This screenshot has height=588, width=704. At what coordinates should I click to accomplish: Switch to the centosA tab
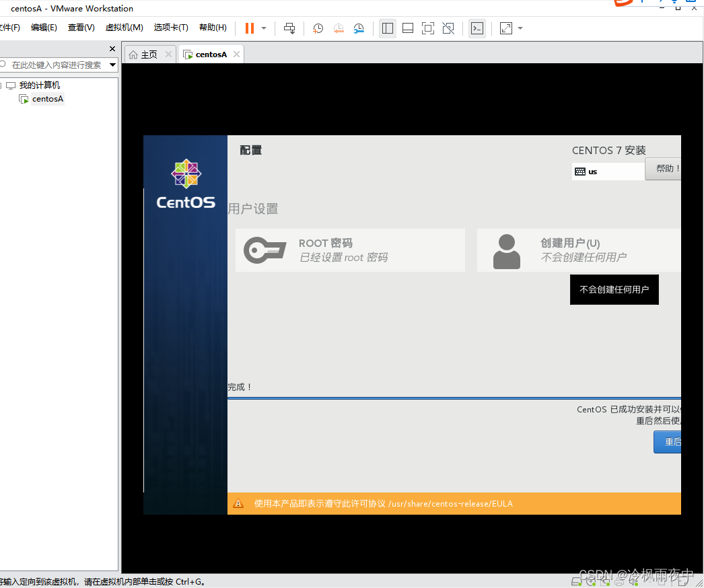pyautogui.click(x=211, y=54)
